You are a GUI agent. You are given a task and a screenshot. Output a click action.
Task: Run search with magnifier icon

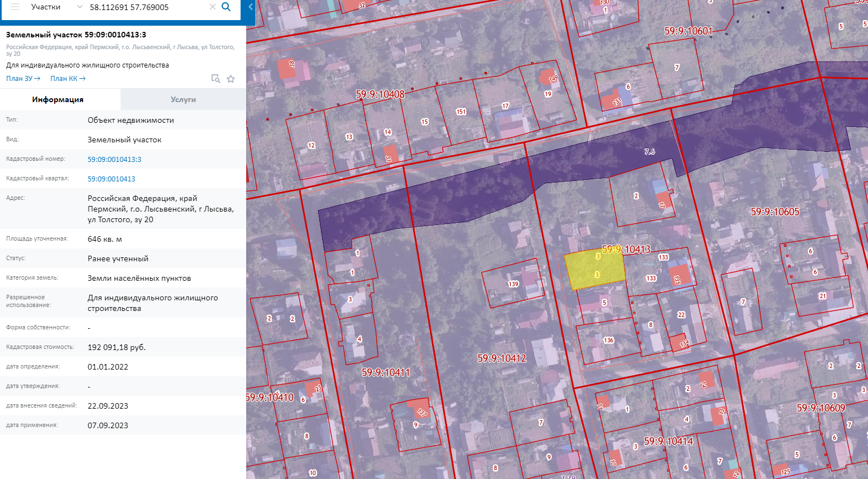point(226,7)
